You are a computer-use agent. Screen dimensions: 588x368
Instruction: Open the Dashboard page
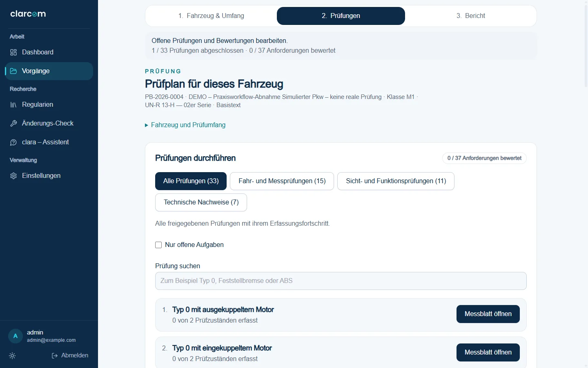coord(49,52)
